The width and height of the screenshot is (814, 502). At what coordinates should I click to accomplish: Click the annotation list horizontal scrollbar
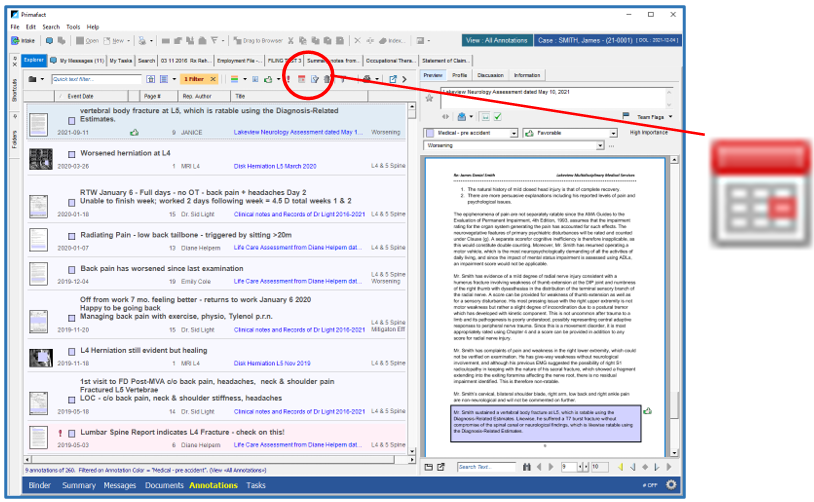pyautogui.click(x=220, y=459)
